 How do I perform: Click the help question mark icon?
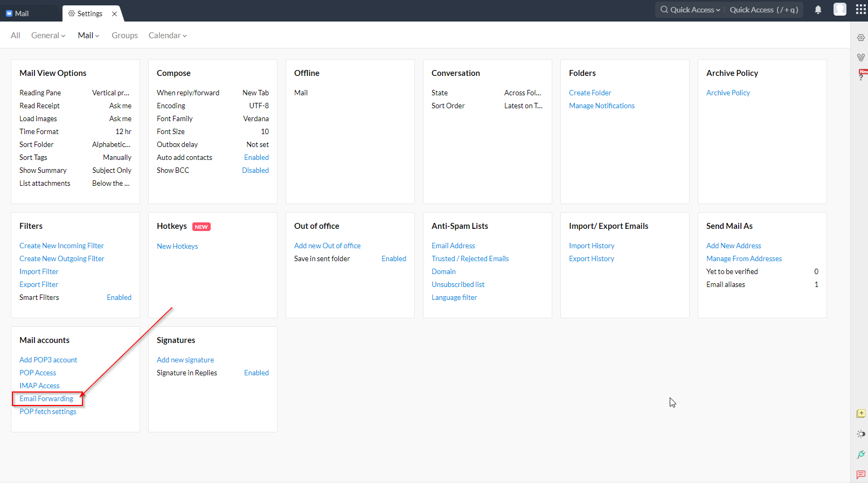861,76
